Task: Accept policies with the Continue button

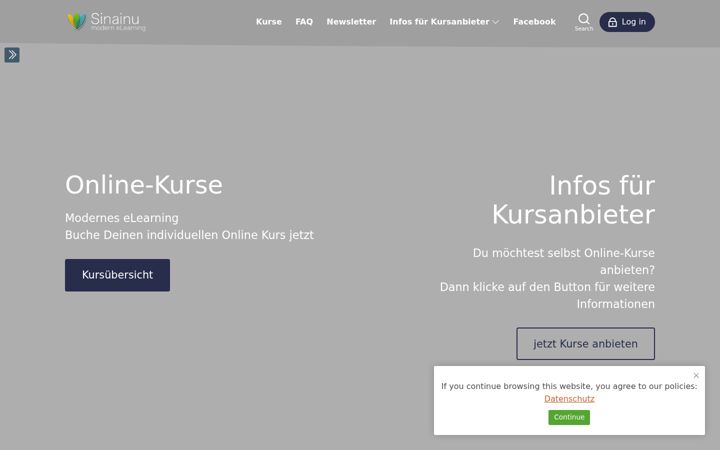Action: (569, 417)
